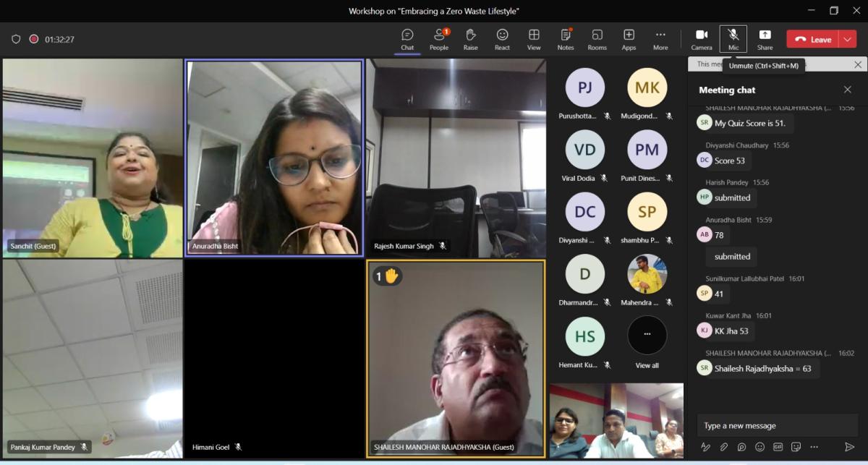Attach a file to the chat message
Image resolution: width=868 pixels, height=465 pixels.
tap(723, 447)
